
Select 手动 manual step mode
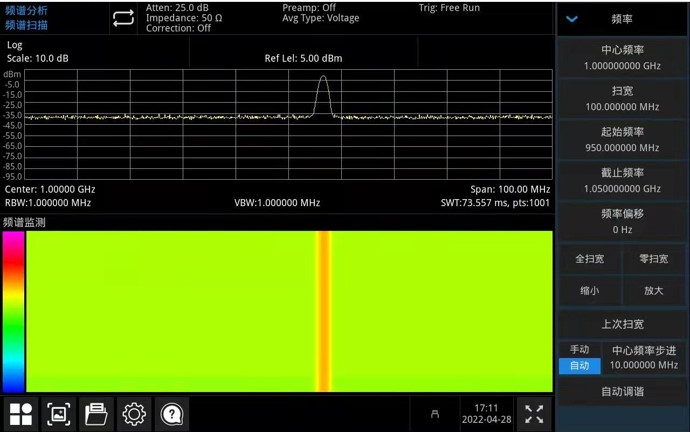pyautogui.click(x=579, y=350)
